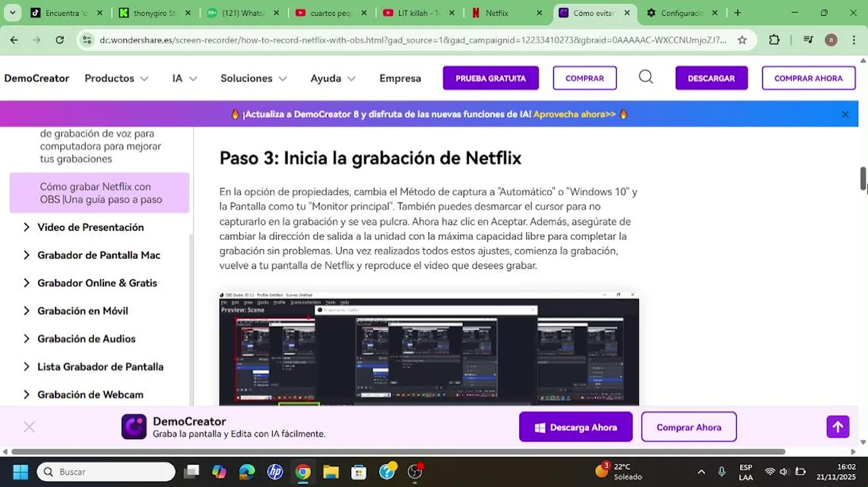This screenshot has height=487, width=868.
Task: Click the address bar URL field
Action: click(x=412, y=40)
